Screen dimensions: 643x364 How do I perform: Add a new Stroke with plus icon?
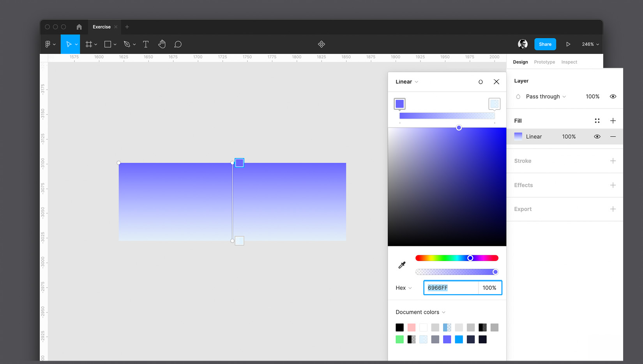click(613, 161)
